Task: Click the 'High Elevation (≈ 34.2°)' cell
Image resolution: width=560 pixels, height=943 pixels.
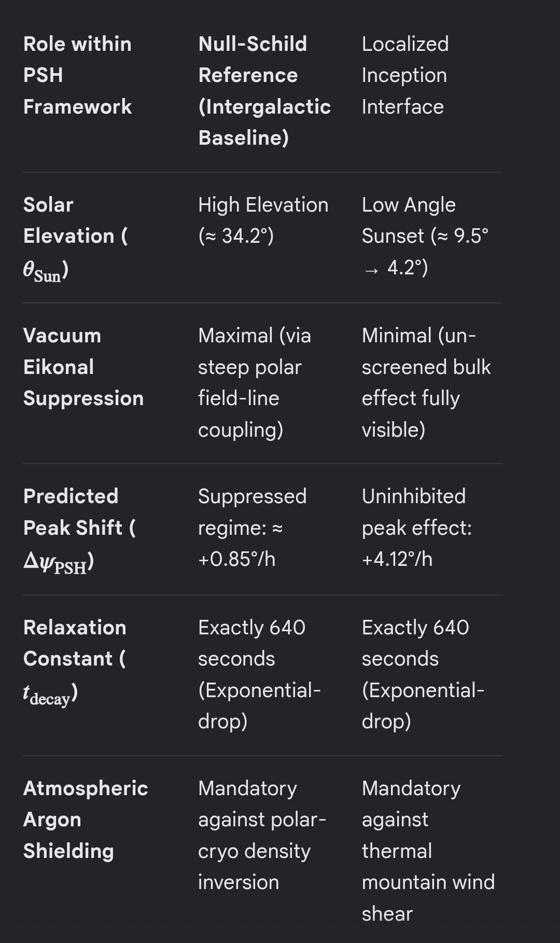Action: [263, 220]
